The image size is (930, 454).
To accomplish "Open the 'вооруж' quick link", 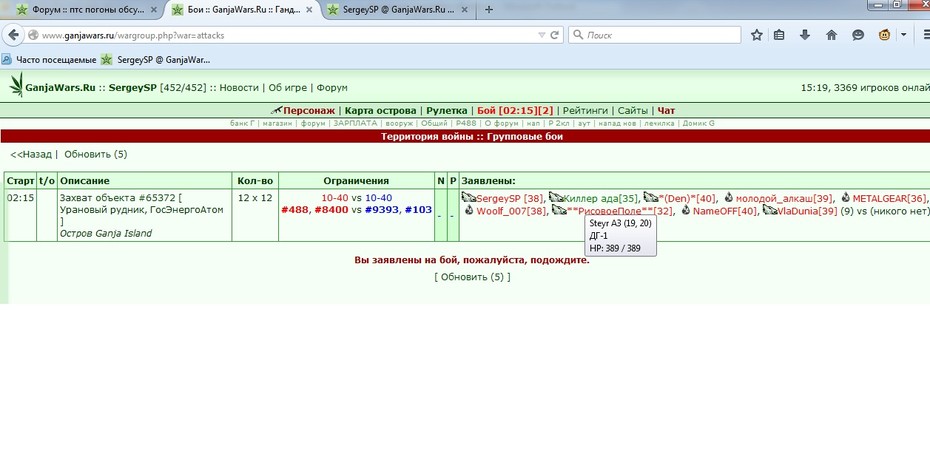I will 399,123.
